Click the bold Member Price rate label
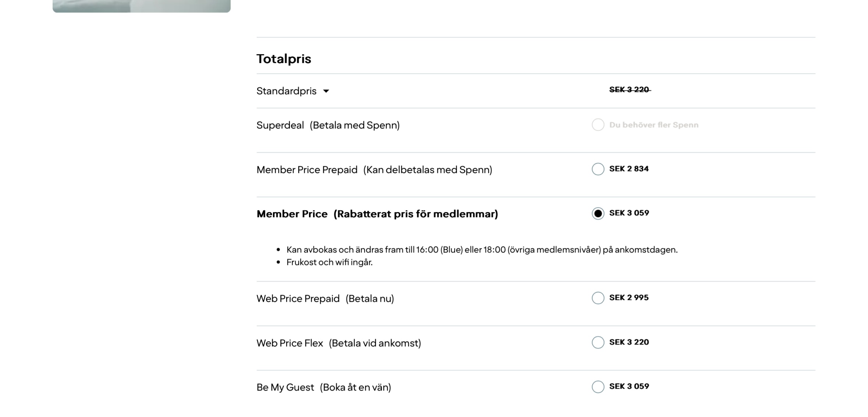Viewport: 868px width, 417px height. point(377,214)
